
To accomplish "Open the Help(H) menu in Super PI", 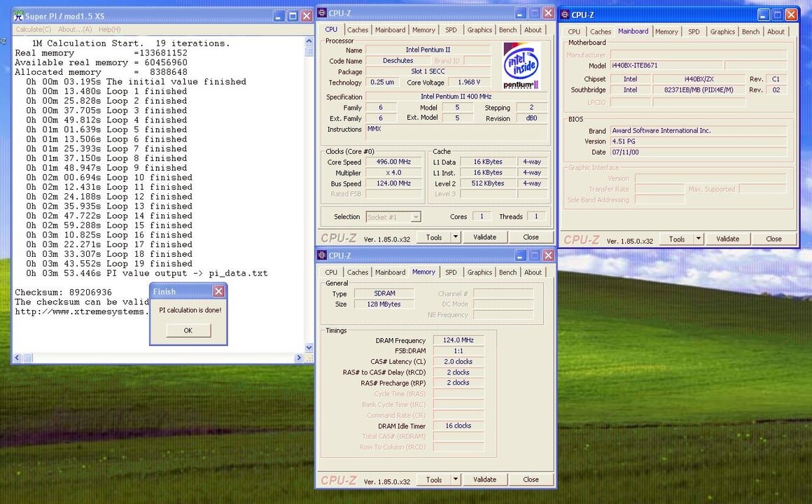I will pos(109,29).
